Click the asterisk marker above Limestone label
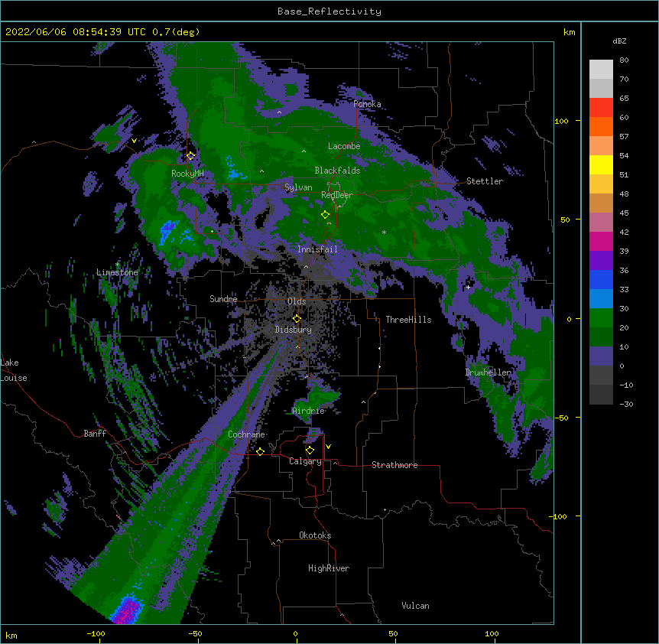The image size is (659, 644). (117, 265)
